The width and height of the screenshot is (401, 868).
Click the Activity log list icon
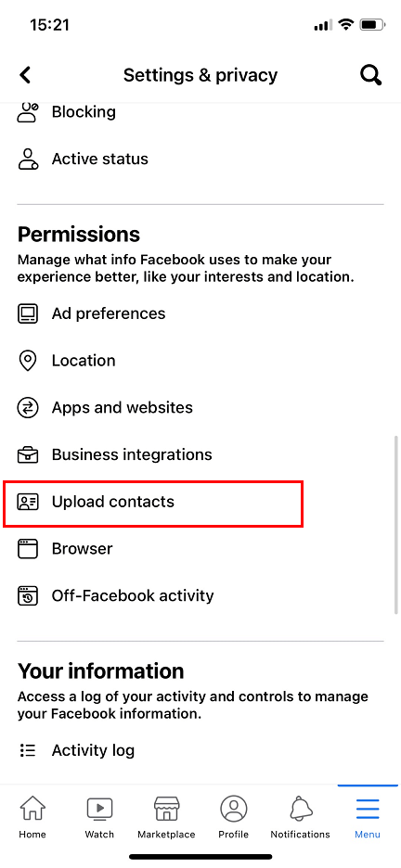[x=28, y=750]
